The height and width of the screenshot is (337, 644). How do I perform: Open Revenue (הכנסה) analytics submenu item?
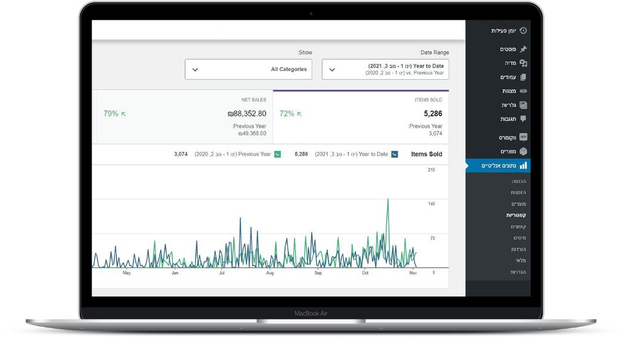[518, 181]
